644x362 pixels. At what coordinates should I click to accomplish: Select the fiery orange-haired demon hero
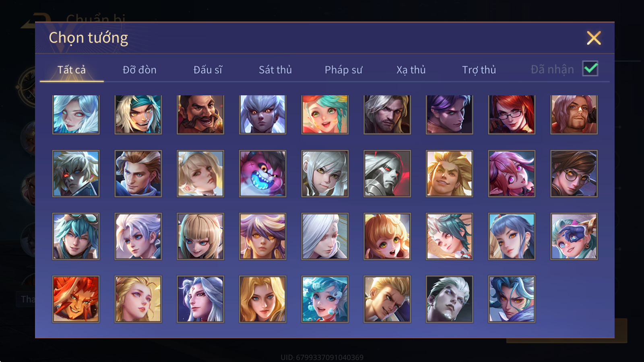[76, 299]
